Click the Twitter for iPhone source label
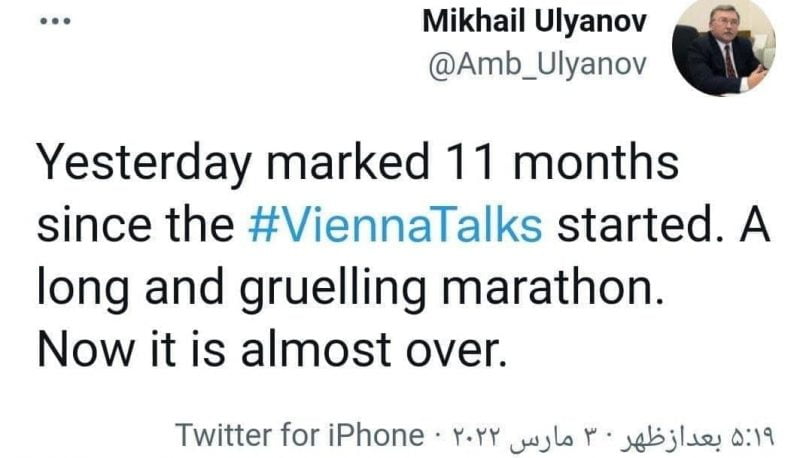The image size is (800, 458). tap(299, 435)
